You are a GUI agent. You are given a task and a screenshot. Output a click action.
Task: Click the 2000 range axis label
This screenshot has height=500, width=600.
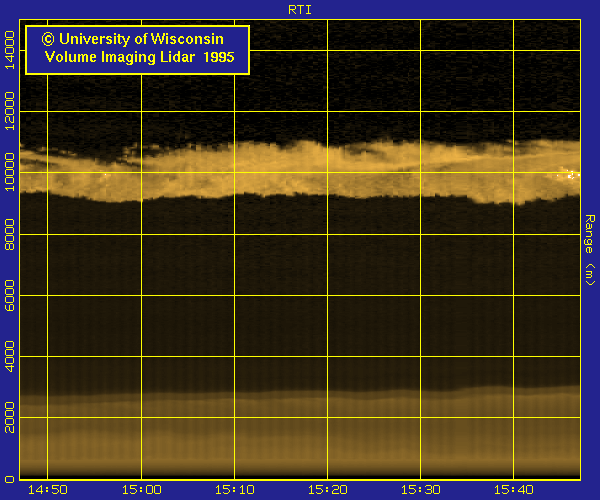(x=9, y=417)
